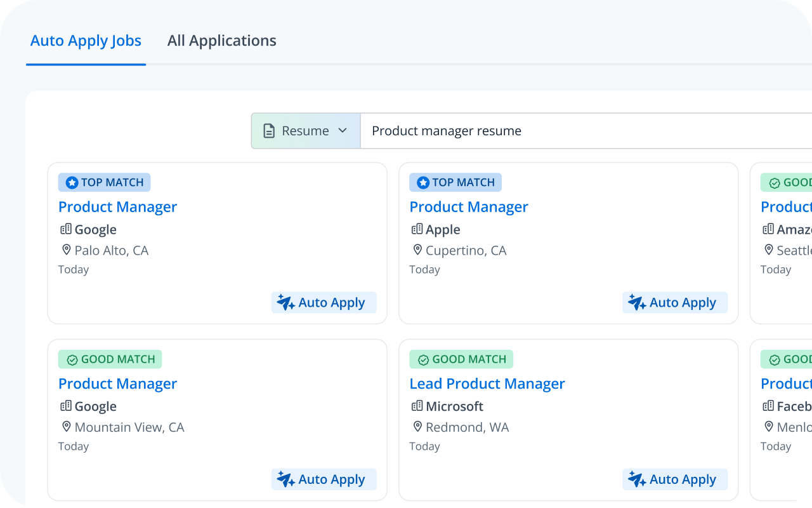Click the star icon on Apple's TOP MATCH badge
Screen dimensions: 812x508
point(423,183)
